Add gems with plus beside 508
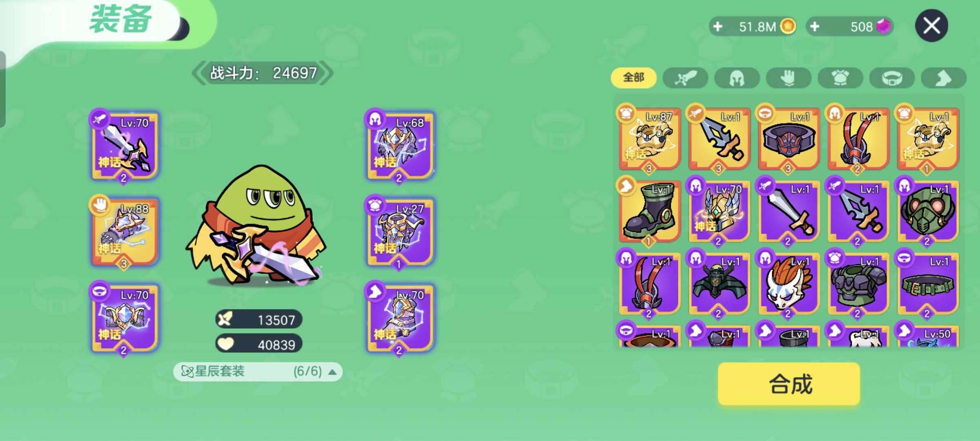The width and height of the screenshot is (980, 441). click(815, 27)
